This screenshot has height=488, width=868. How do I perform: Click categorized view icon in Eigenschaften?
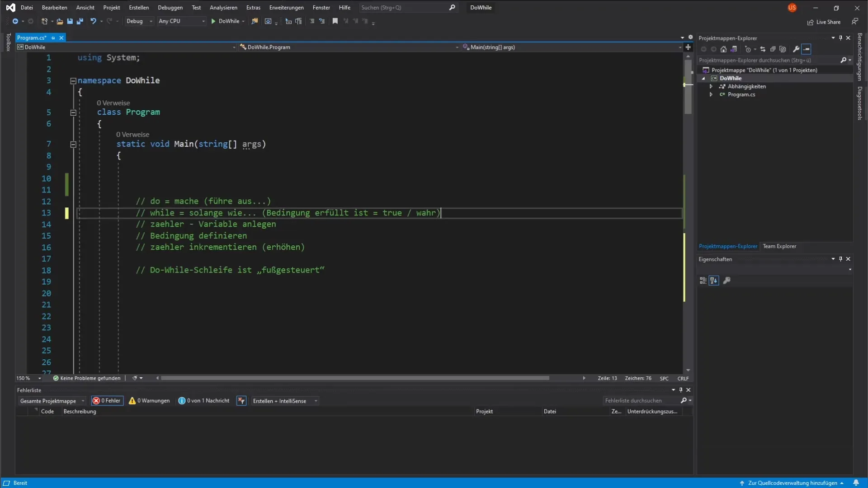703,281
